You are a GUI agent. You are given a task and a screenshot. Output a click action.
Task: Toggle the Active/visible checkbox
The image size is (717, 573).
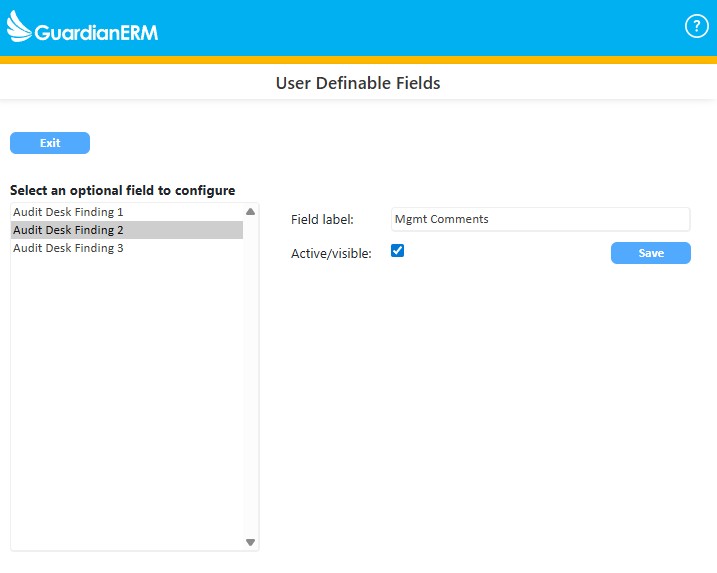click(397, 252)
